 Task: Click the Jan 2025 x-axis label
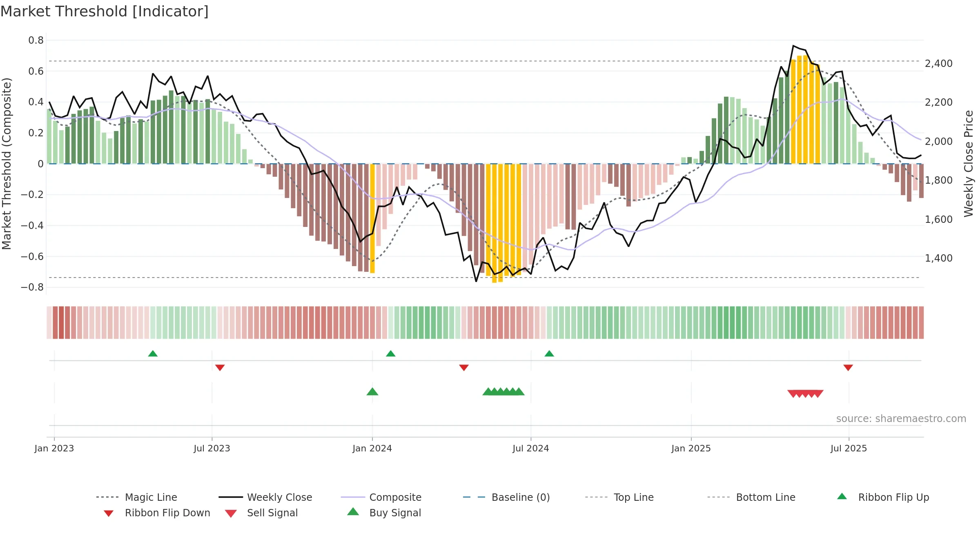click(691, 449)
